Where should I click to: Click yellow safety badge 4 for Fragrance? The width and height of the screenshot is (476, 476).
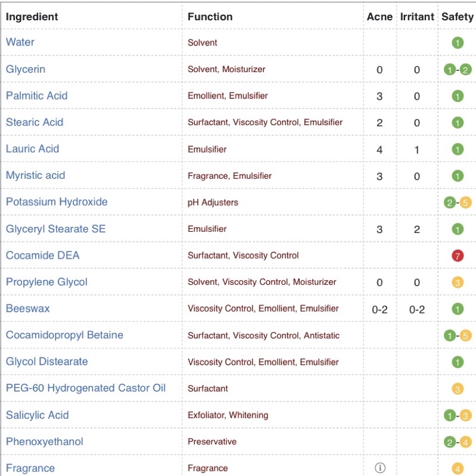point(458,469)
